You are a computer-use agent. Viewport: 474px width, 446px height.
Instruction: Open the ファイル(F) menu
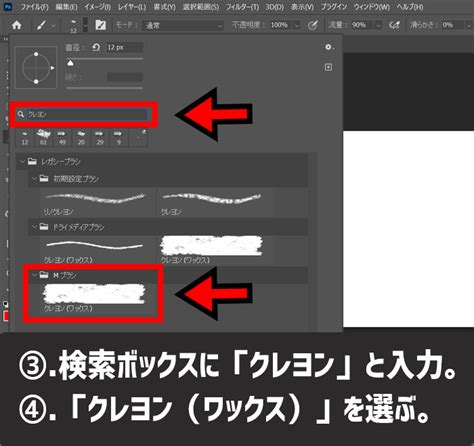tap(34, 7)
